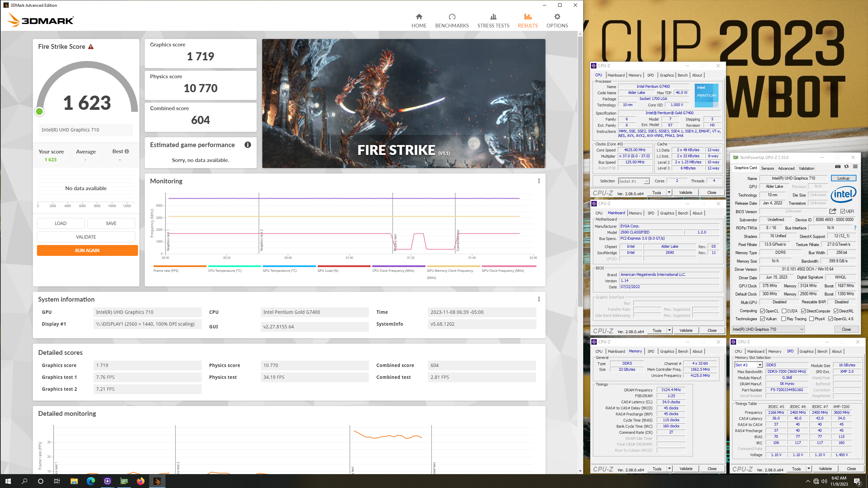868x488 pixels.
Task: Click VALIDATE under the Fire Strike score
Action: pyautogui.click(x=86, y=237)
